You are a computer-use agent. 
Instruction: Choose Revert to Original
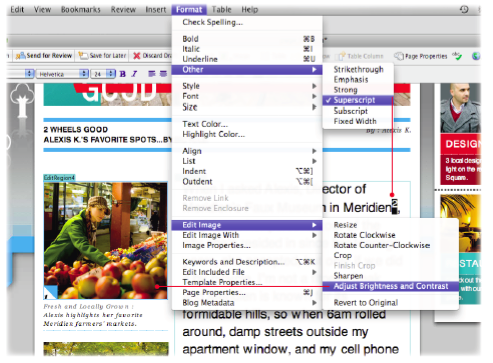390,303
